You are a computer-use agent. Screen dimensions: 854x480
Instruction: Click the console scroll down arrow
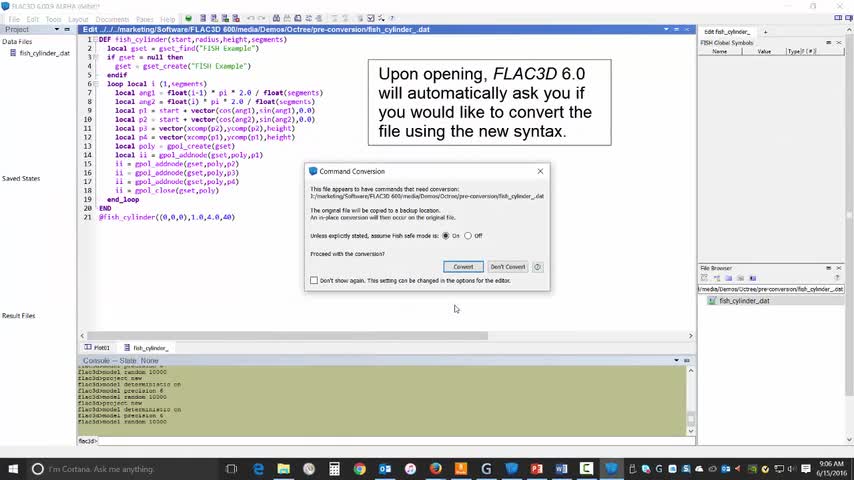coord(691,431)
